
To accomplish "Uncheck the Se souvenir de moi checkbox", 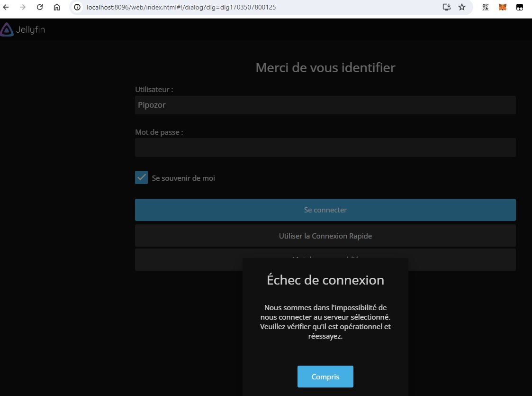I will pos(141,177).
